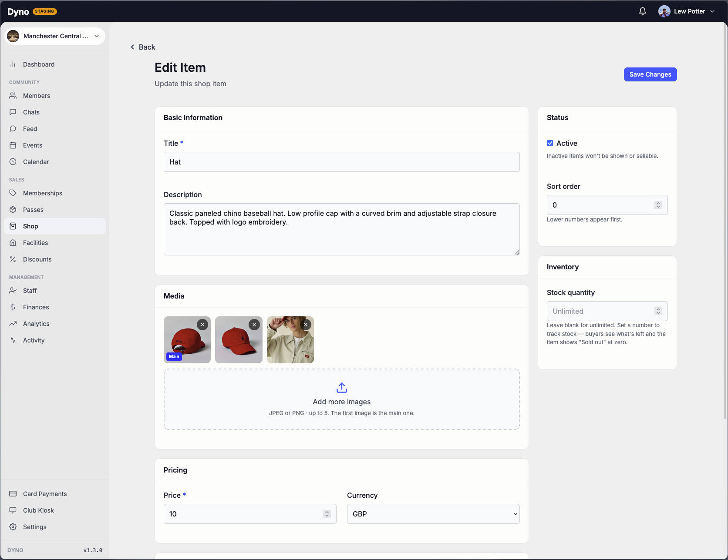Click the Calendar clock icon

point(13,162)
